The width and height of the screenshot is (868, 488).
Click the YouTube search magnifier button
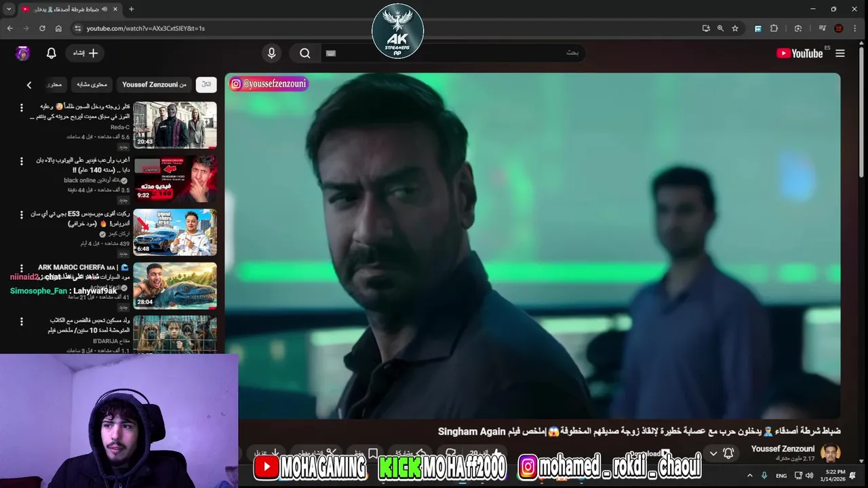[305, 53]
